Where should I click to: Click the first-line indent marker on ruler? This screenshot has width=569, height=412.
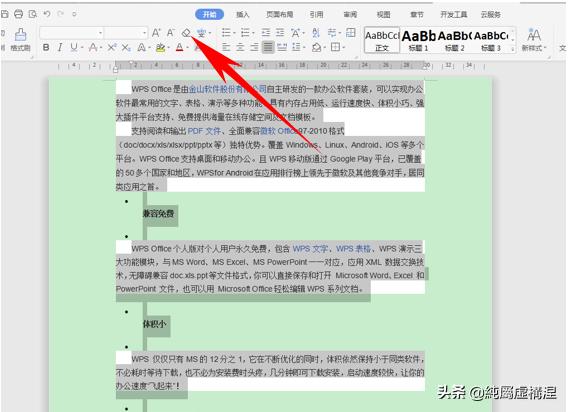click(131, 63)
